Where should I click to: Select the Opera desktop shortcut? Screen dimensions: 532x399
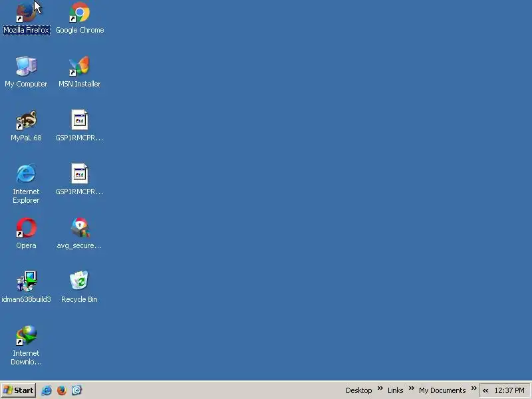point(26,233)
